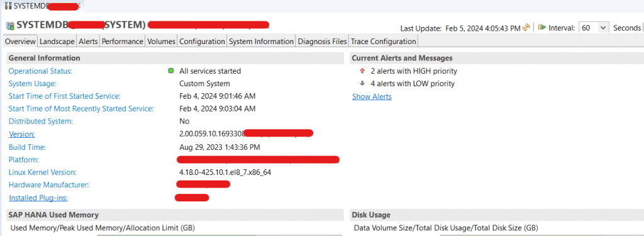This screenshot has height=236, width=644.
Task: Click Start Time of Most Recently Started Service
Action: [81, 109]
